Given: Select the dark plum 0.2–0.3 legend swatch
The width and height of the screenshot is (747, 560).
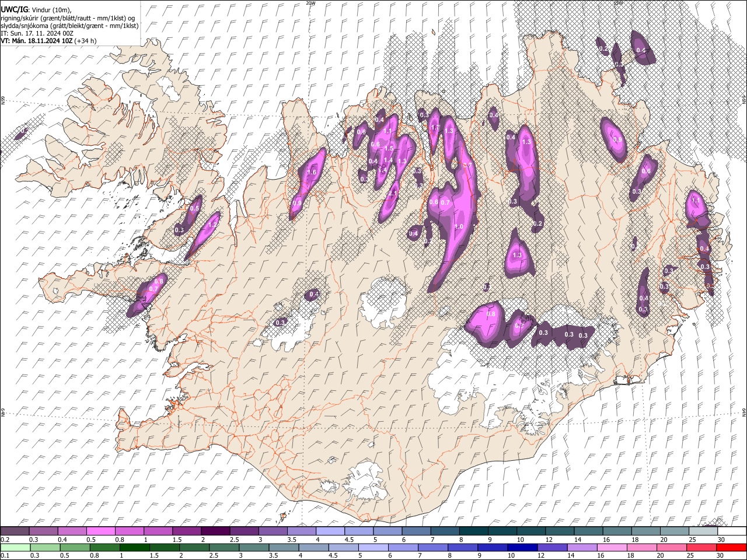Looking at the screenshot, I should click(15, 531).
